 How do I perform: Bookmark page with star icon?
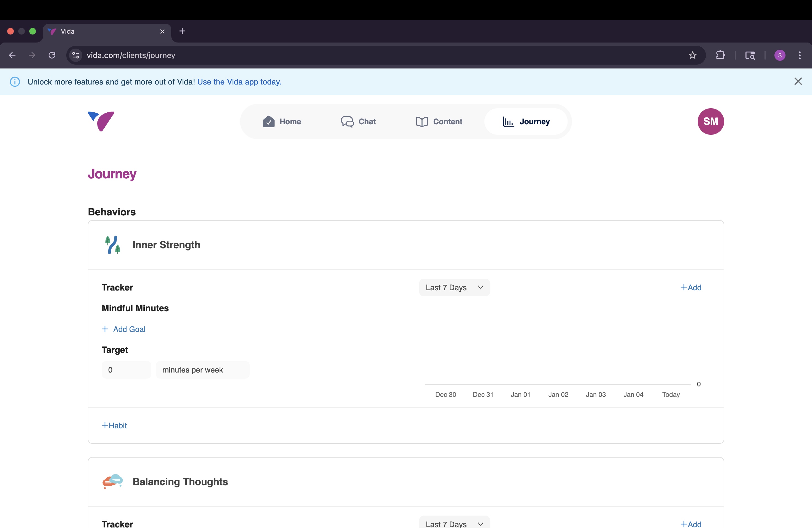[692, 55]
